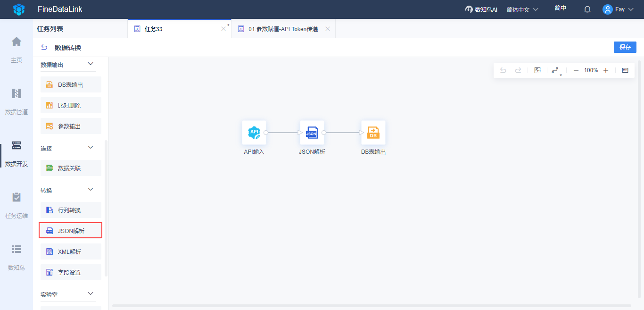
Task: Switch to 01.参数赋值-API Token传递 tab
Action: pyautogui.click(x=283, y=29)
